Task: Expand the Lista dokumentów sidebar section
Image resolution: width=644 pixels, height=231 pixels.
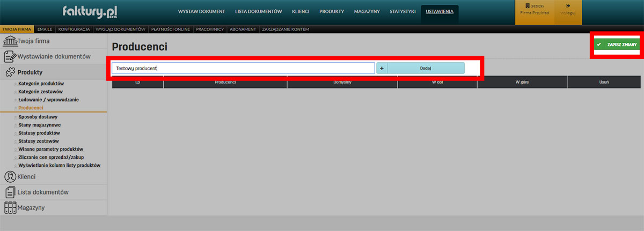Action: click(54, 192)
